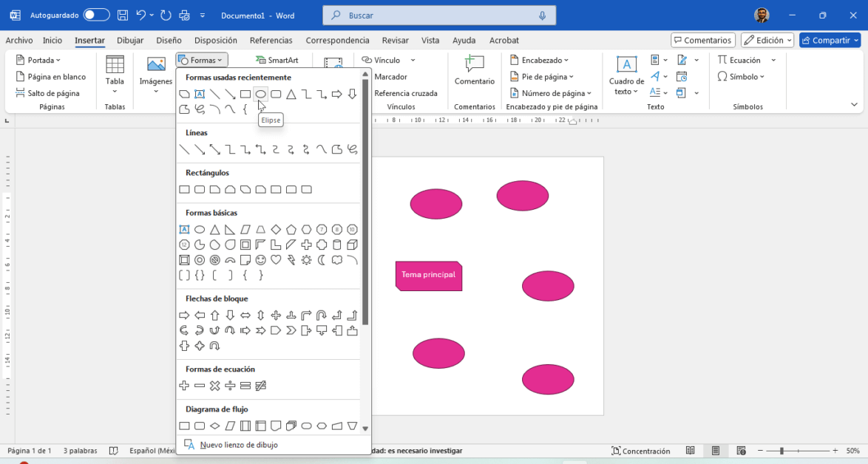Viewport: 868px width, 464px height.
Task: Open the Diseño ribbon tab
Action: pos(169,41)
